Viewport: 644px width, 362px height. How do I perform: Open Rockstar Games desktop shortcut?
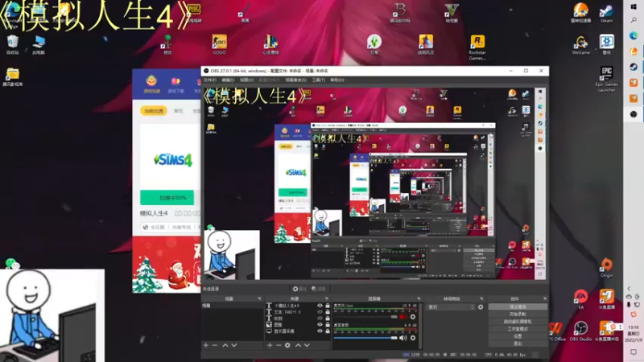[477, 47]
